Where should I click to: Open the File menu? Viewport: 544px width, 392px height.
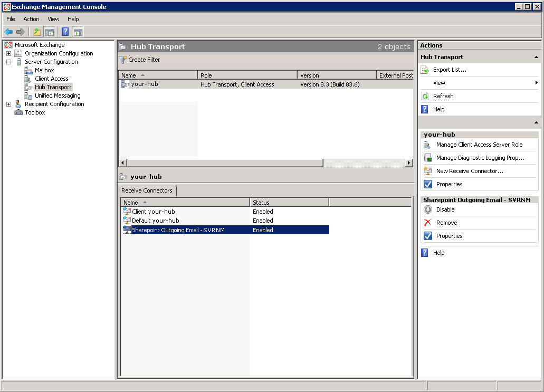pyautogui.click(x=11, y=19)
